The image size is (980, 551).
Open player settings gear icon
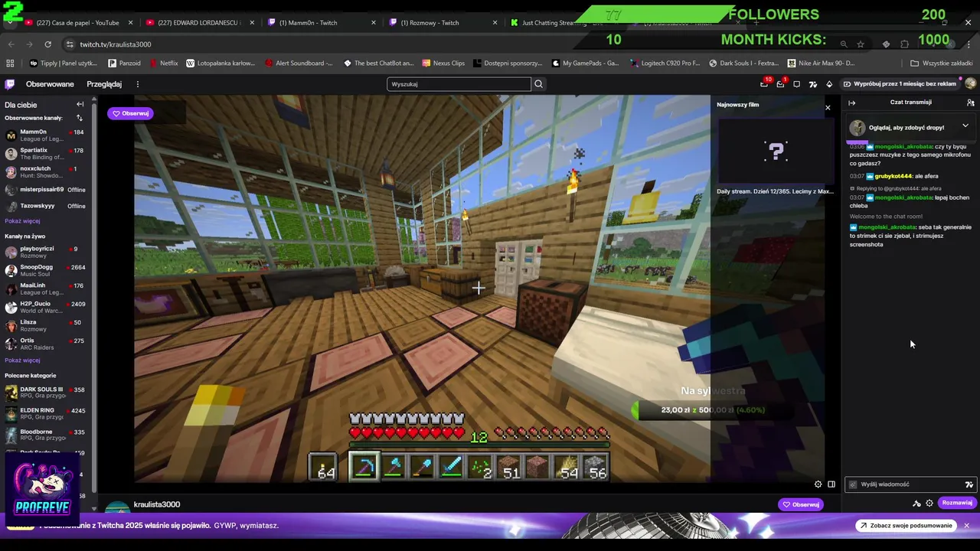click(x=818, y=484)
